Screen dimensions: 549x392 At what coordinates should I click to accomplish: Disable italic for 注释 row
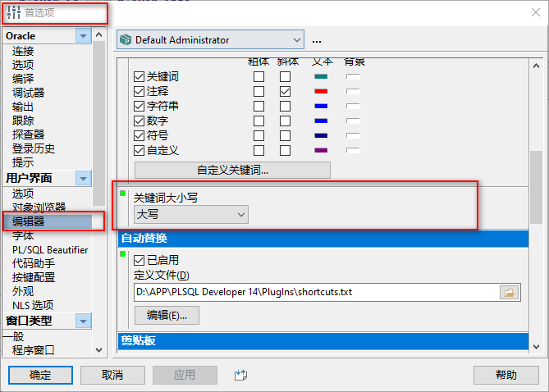[285, 91]
